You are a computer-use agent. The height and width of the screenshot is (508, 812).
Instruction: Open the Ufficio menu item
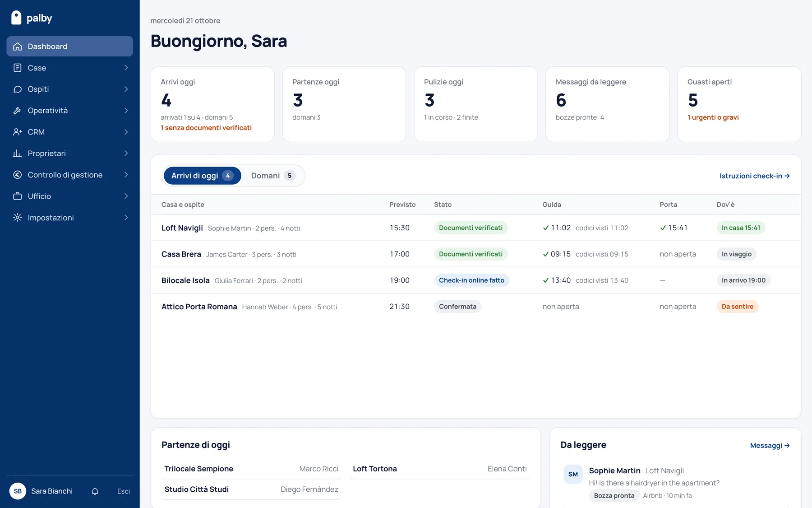coord(69,196)
